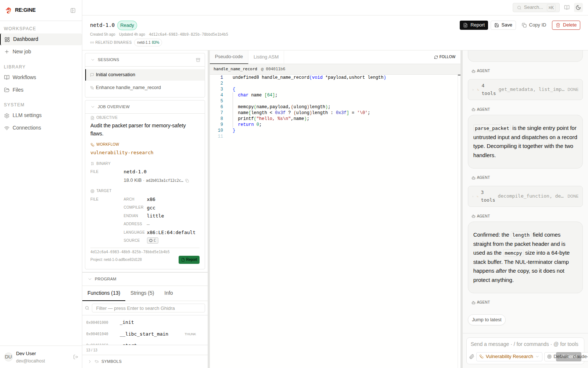Click the black Report button in header
Image resolution: width=588 pixels, height=368 pixels.
(x=474, y=25)
